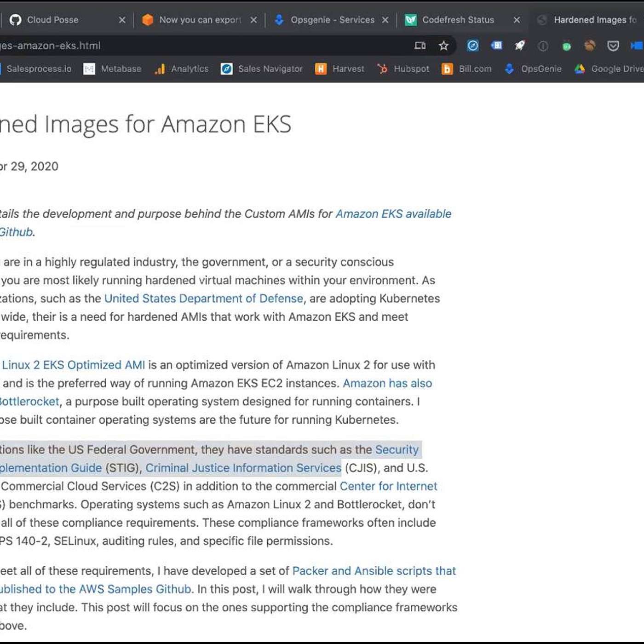Open the Pocket extension icon
Viewport: 644px width, 644px height.
(x=613, y=46)
